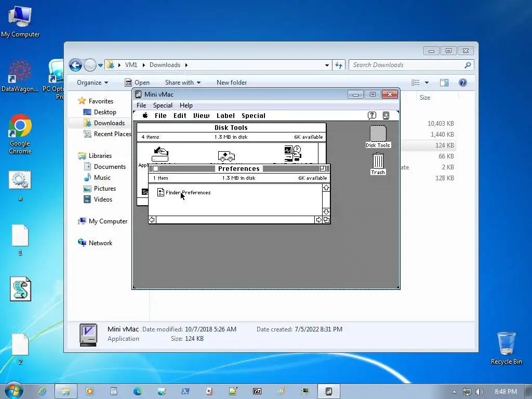Open the emulated Mac Edit menu

click(x=180, y=116)
